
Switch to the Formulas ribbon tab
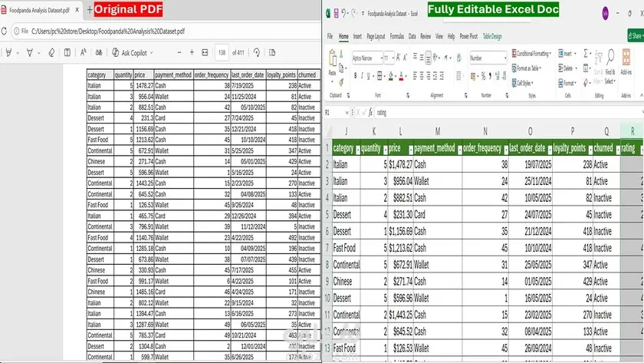tap(397, 36)
